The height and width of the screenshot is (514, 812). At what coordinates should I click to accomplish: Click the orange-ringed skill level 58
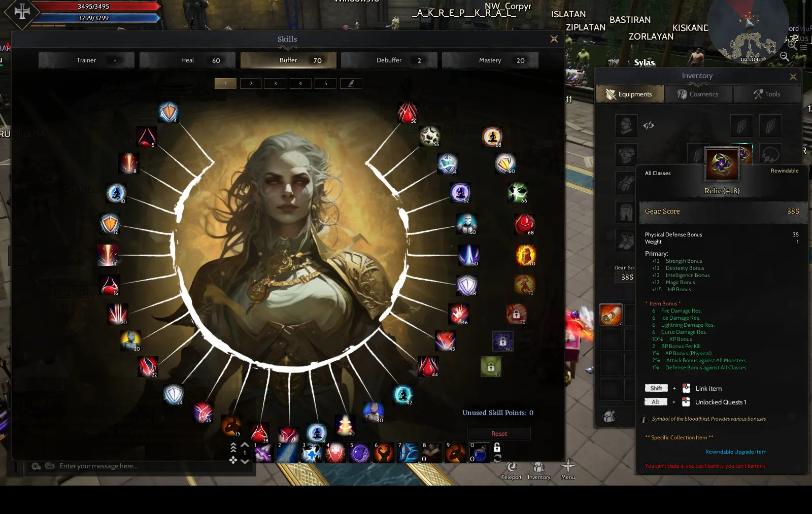tap(492, 137)
